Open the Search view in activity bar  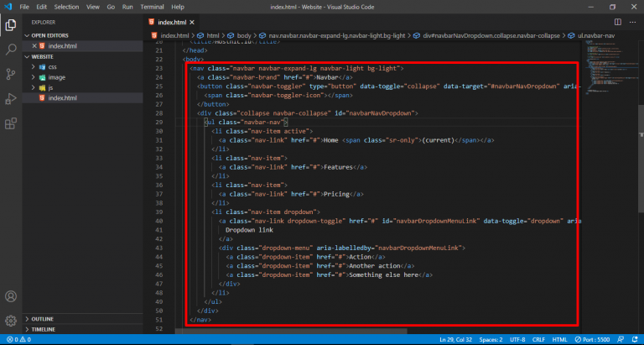11,50
